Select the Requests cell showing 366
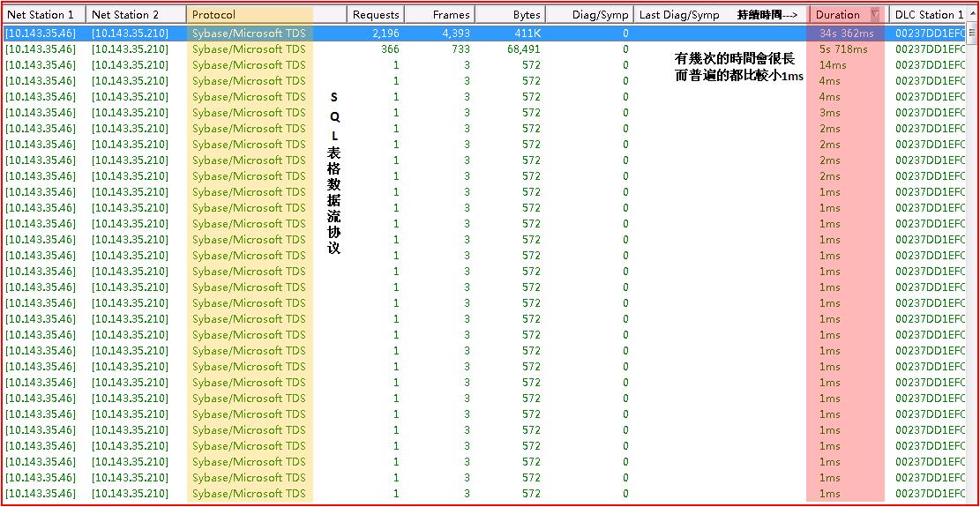 pos(390,48)
